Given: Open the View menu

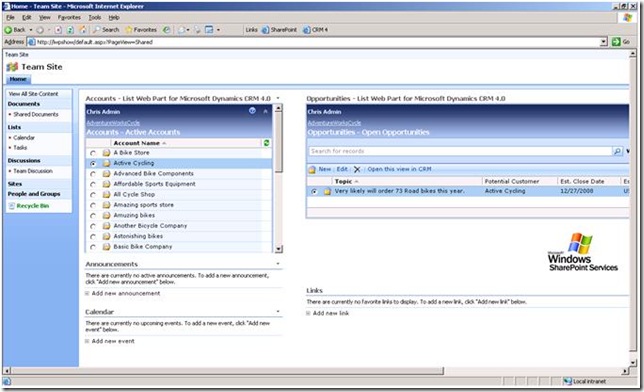Looking at the screenshot, I should tap(45, 17).
